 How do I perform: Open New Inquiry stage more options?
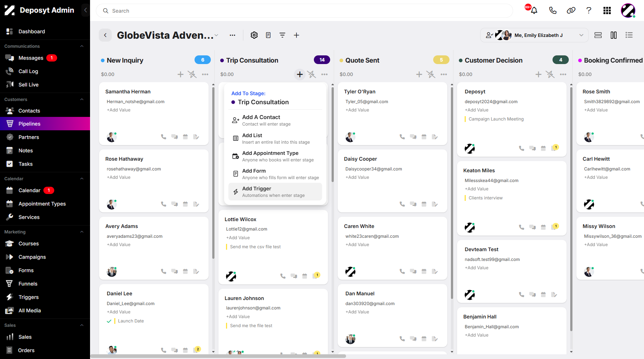click(x=205, y=74)
